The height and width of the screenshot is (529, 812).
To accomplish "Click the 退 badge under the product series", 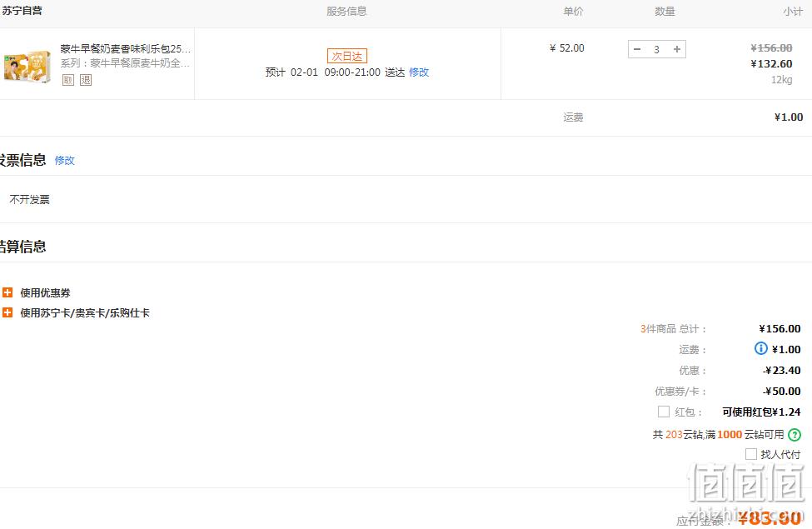I will click(86, 80).
